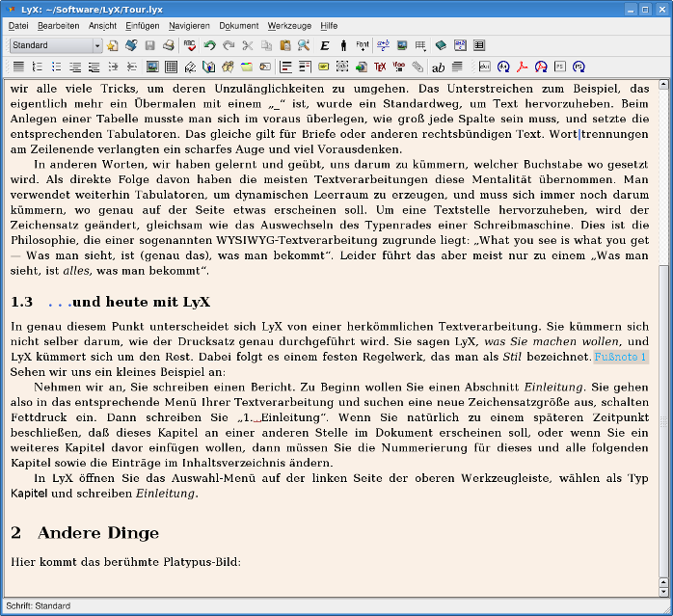This screenshot has width=673, height=616.
Task: Click scrollbar up arrow
Action: tap(663, 84)
